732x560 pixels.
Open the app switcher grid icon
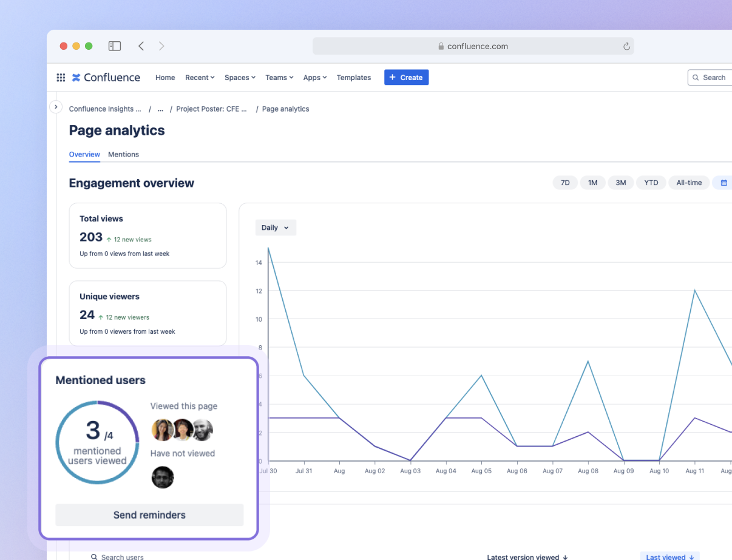(61, 77)
